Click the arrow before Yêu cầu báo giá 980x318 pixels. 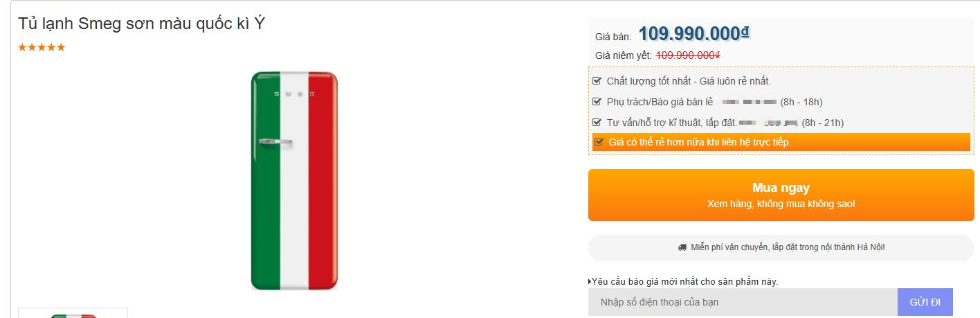pos(590,281)
